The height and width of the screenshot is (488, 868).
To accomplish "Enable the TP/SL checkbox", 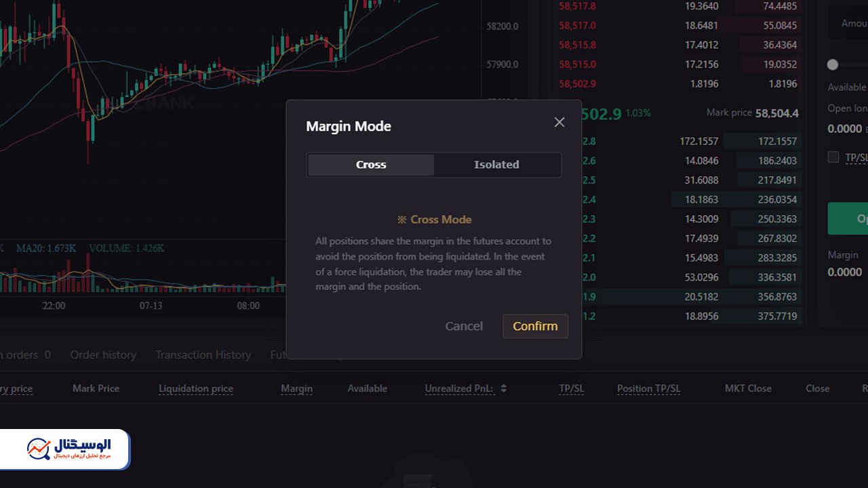I will pyautogui.click(x=833, y=157).
